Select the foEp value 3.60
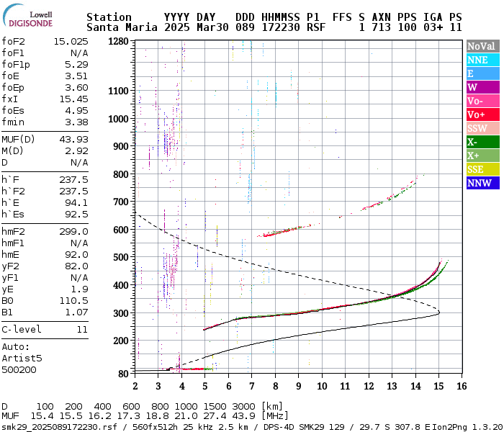The height and width of the screenshot is (432, 504). point(76,88)
